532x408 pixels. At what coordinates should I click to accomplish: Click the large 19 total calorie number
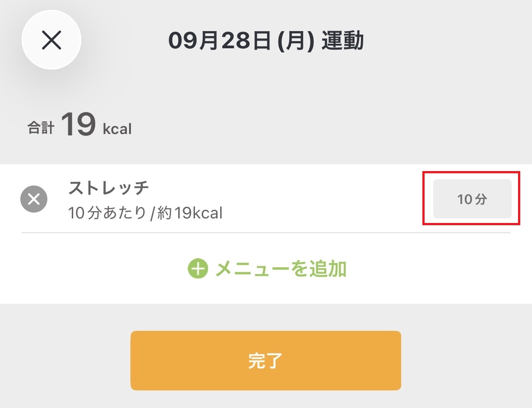79,124
